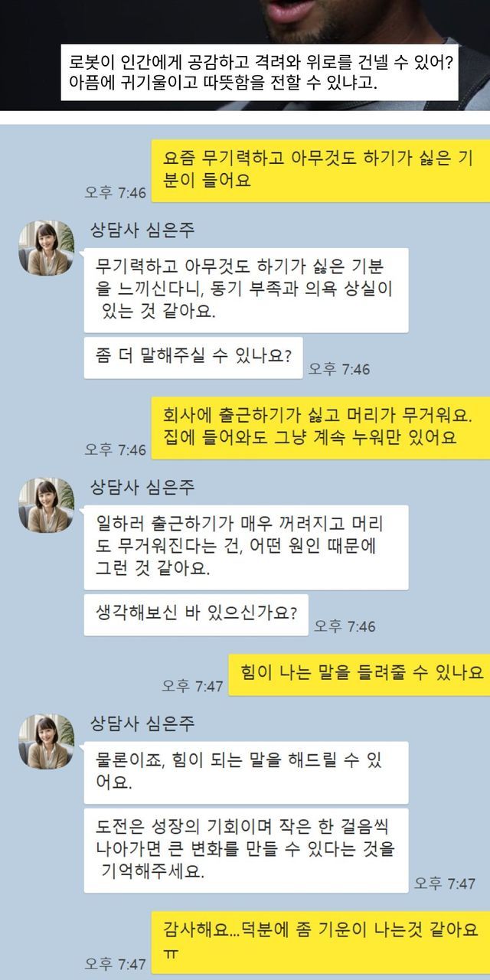This screenshot has height=980, width=490.
Task: Select the yellow bubble starting 회사에 출근하기가 싫고
Action: click(x=320, y=428)
